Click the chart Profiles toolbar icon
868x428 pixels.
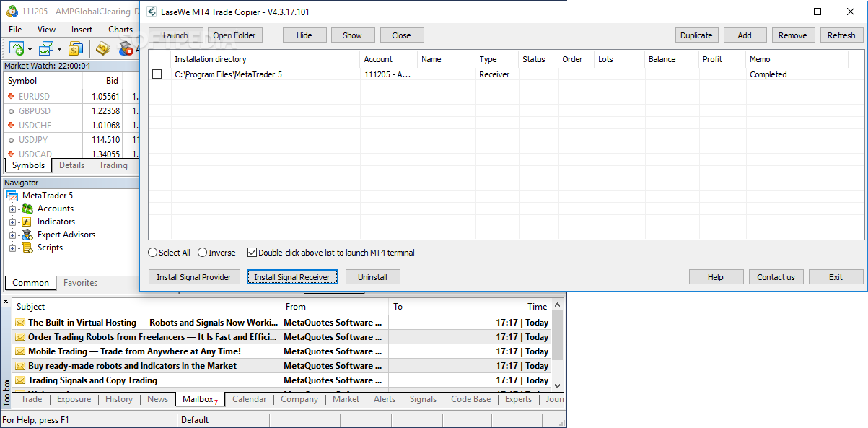click(x=46, y=48)
